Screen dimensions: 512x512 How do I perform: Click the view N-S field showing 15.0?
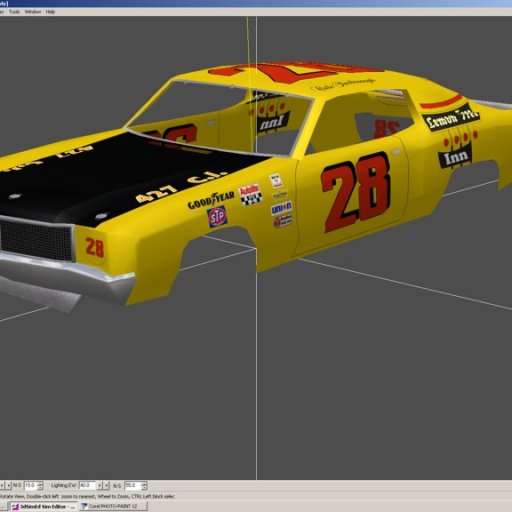tap(31, 485)
